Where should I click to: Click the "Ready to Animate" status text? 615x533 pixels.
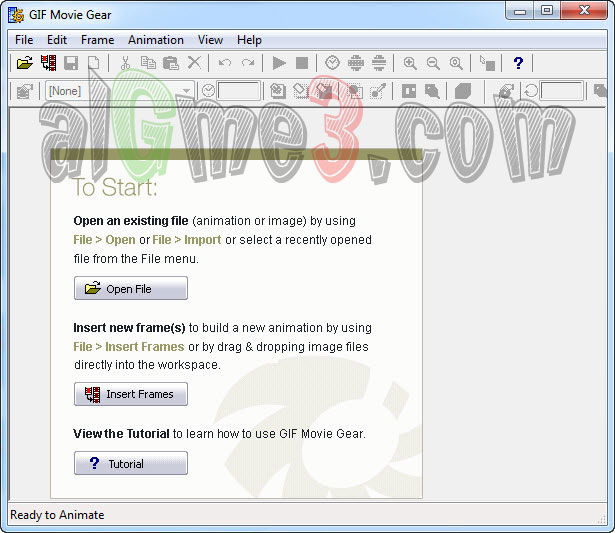click(x=57, y=515)
